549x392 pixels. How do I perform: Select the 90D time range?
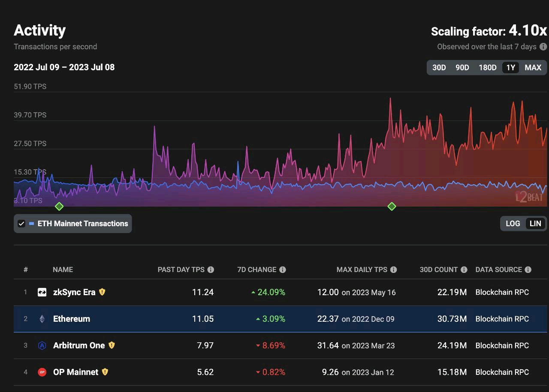tap(462, 68)
